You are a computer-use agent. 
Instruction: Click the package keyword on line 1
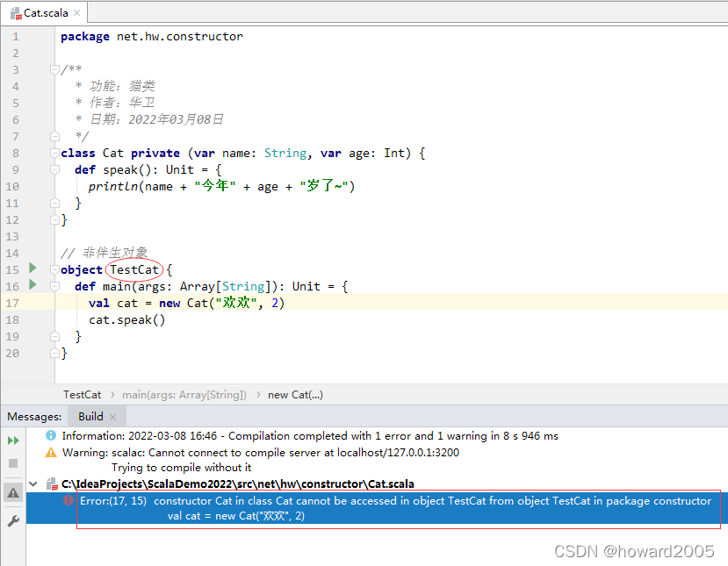tap(85, 37)
